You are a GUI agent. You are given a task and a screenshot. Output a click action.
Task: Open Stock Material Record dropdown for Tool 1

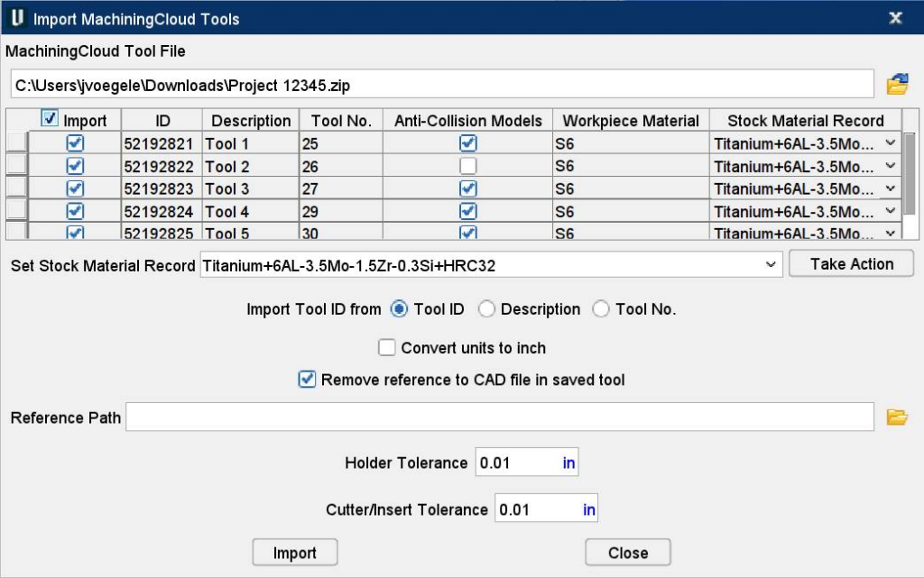891,143
